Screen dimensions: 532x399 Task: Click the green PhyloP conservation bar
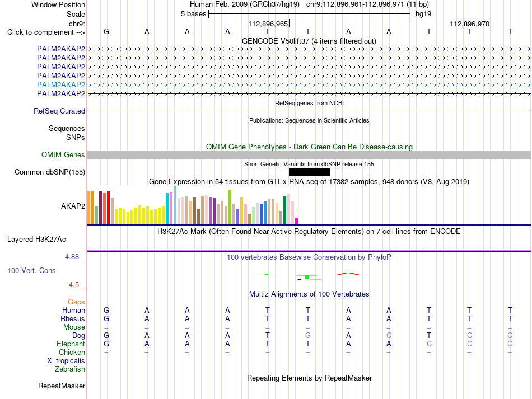tap(307, 277)
